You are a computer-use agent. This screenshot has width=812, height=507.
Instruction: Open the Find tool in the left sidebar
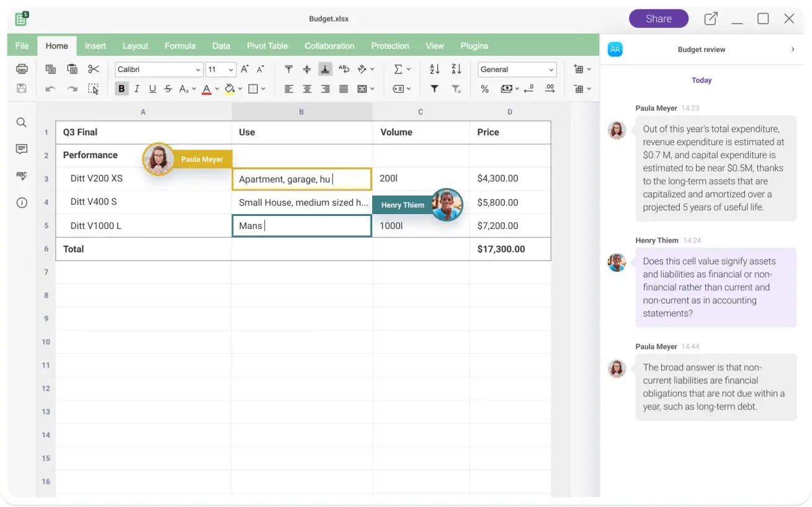[21, 122]
